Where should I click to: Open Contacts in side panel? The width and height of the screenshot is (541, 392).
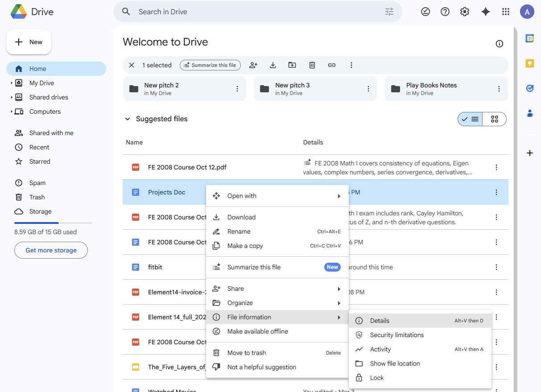[x=530, y=113]
